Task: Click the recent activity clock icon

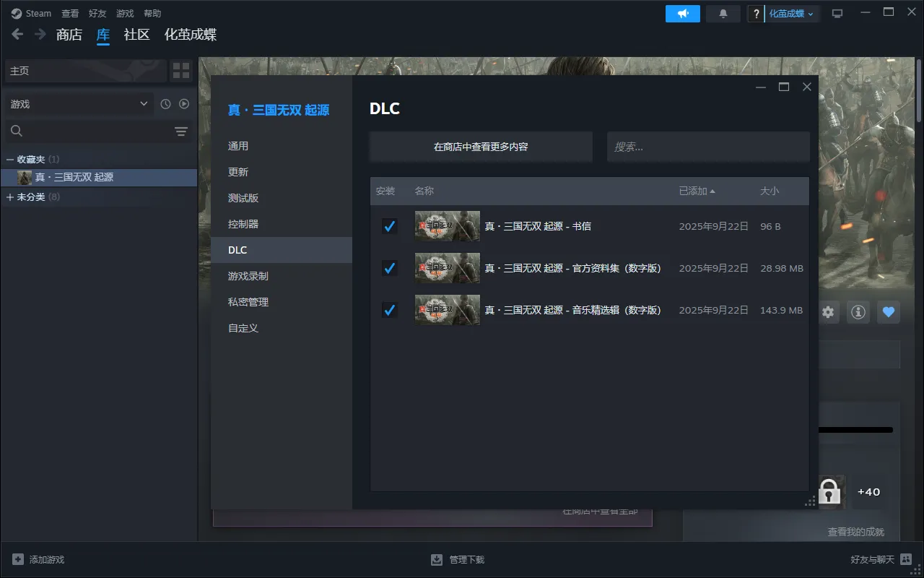Action: tap(165, 104)
